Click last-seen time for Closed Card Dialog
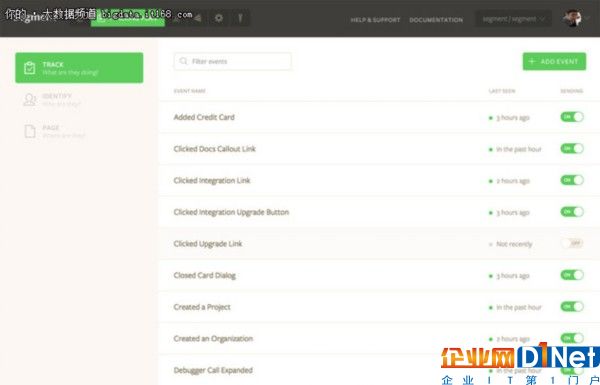 point(513,276)
